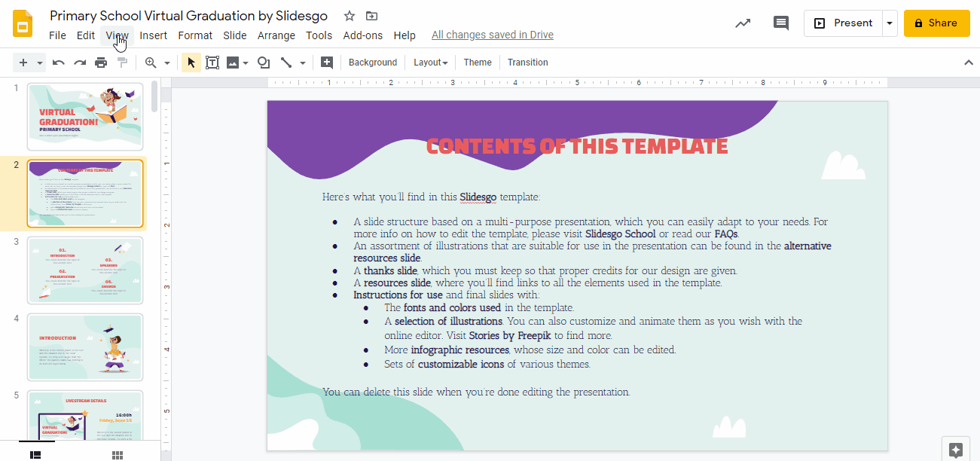Image resolution: width=980 pixels, height=461 pixels.
Task: Collapse the menus with the chevron
Action: tap(969, 63)
